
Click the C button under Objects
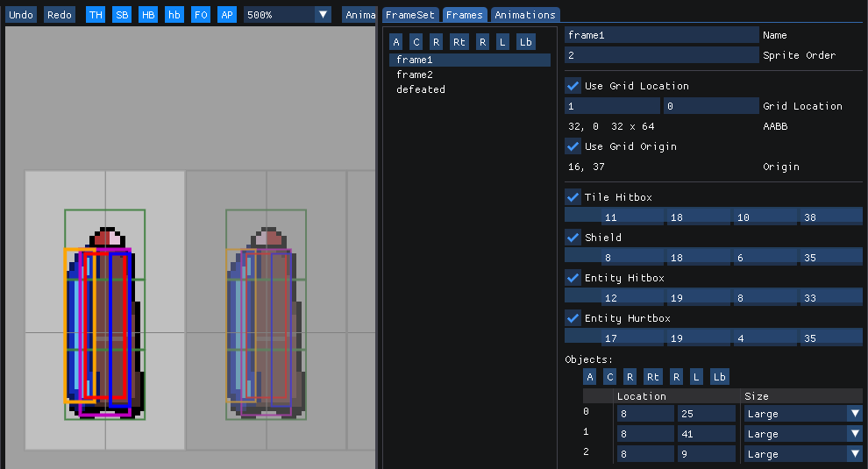[609, 377]
